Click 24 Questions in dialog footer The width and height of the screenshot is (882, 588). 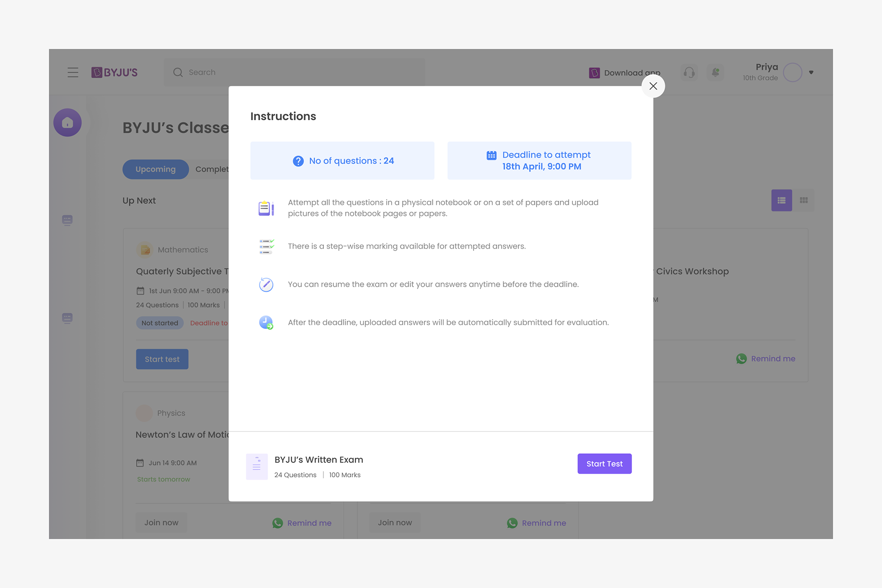tap(295, 475)
